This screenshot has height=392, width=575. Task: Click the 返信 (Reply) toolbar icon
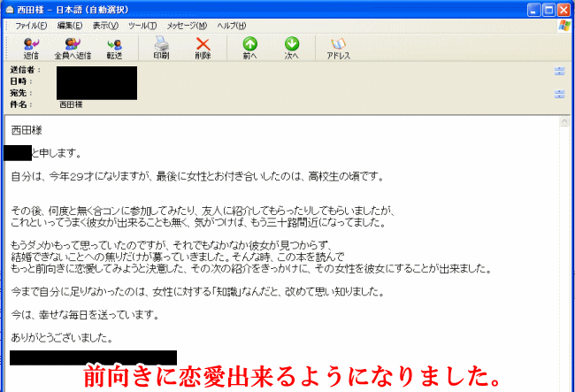click(31, 47)
